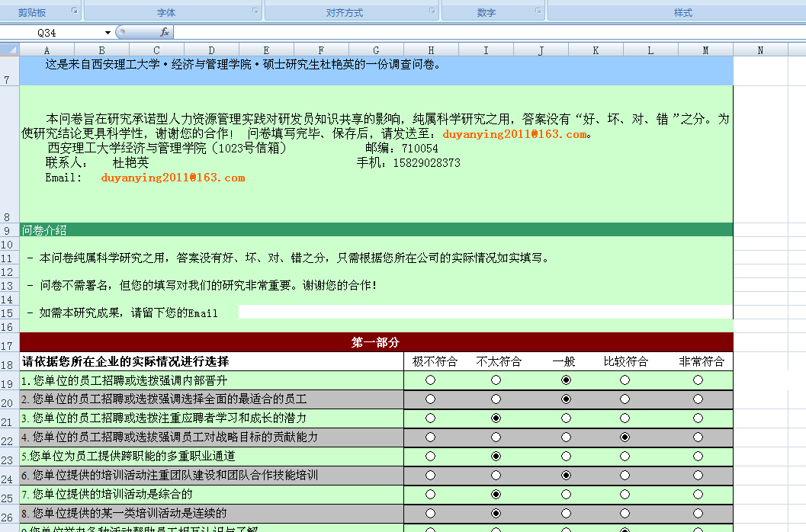The height and width of the screenshot is (532, 806).
Task: Select 非常符合 for question 2 最适合的员工
Action: pos(698,399)
